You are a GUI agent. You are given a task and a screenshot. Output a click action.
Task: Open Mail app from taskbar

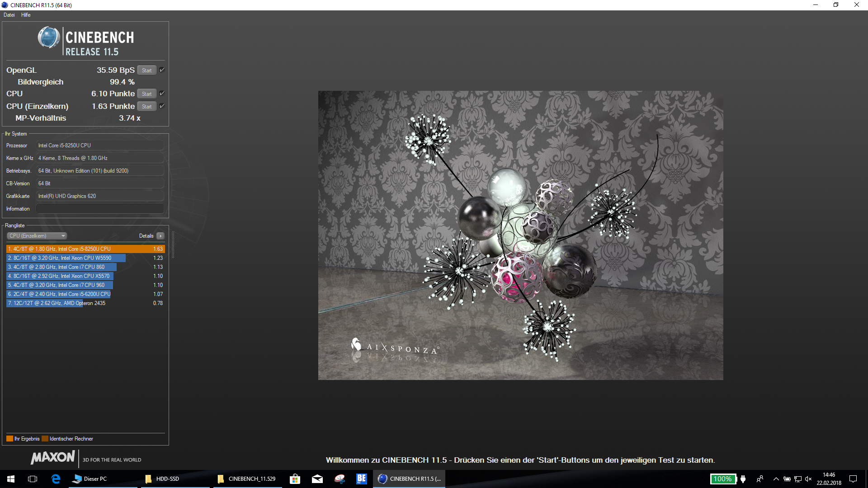(x=317, y=479)
